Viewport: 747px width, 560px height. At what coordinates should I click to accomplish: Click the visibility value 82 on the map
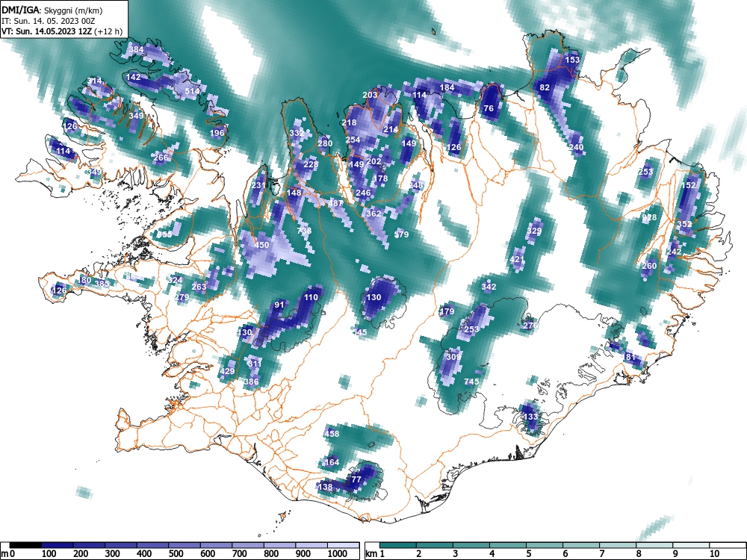tap(545, 87)
